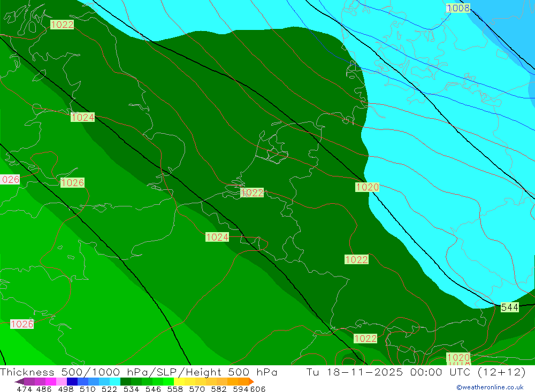
Task: Click the 606 legend scale value
Action: coord(258,389)
